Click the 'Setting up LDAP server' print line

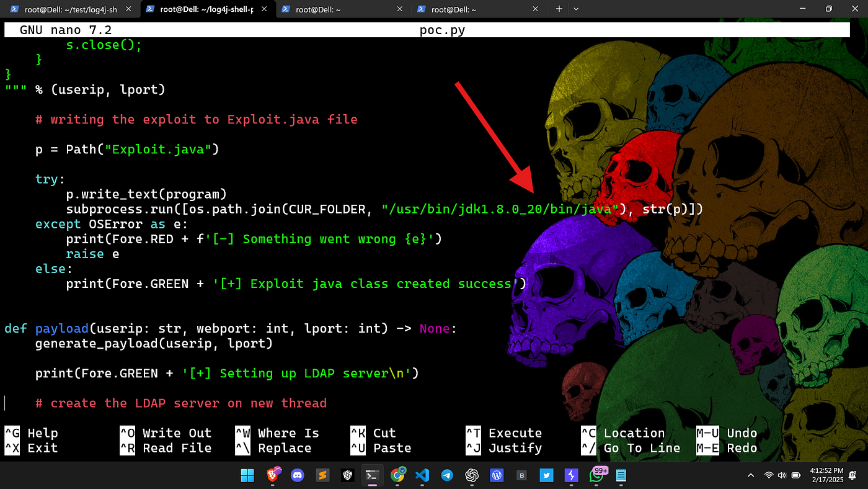click(227, 373)
